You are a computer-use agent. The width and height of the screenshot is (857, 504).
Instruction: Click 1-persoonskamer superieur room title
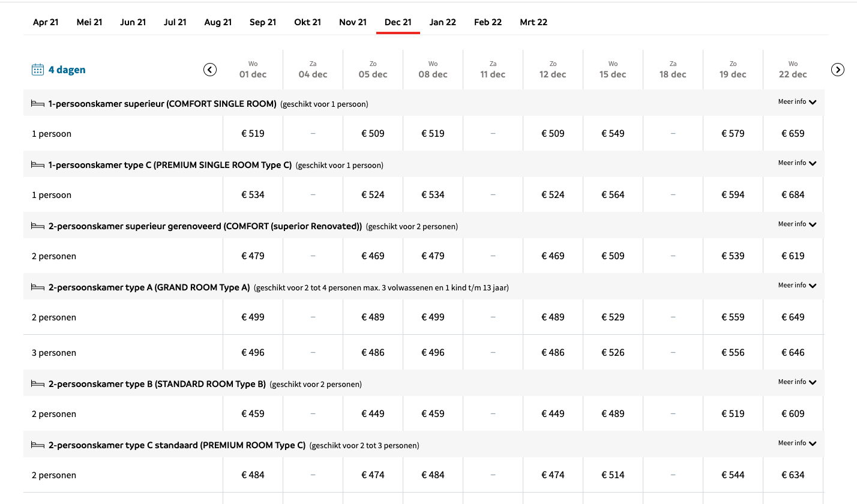coord(163,104)
